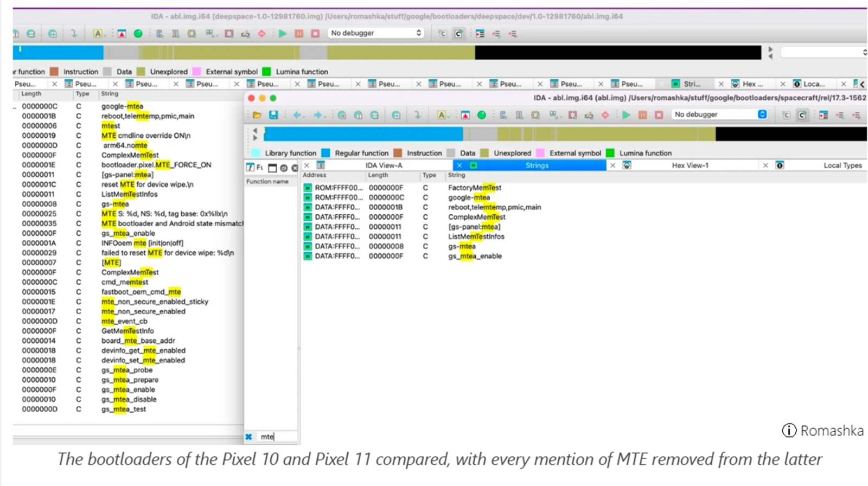Screen dimensions: 868x486
Task: Open text search 'A' icon in abl.img toolbar
Action: tap(442, 115)
